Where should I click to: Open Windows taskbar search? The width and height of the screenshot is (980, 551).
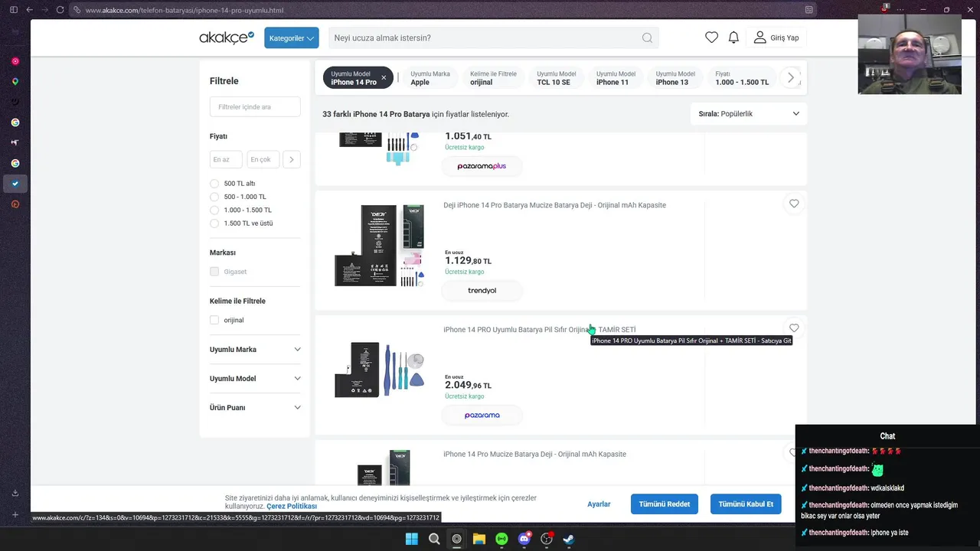point(434,539)
